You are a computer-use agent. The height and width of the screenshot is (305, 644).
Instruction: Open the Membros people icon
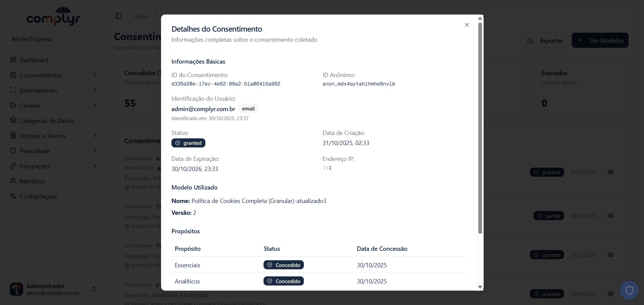coord(13,181)
